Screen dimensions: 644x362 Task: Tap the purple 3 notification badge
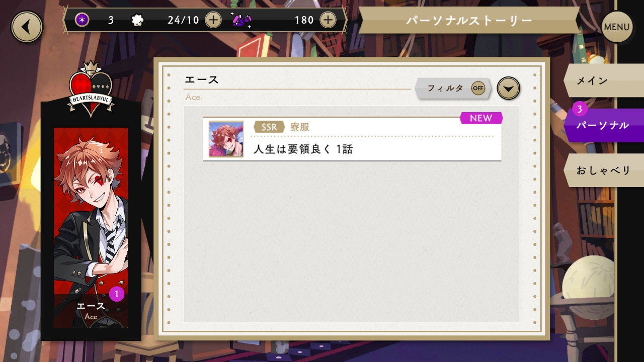pyautogui.click(x=580, y=109)
